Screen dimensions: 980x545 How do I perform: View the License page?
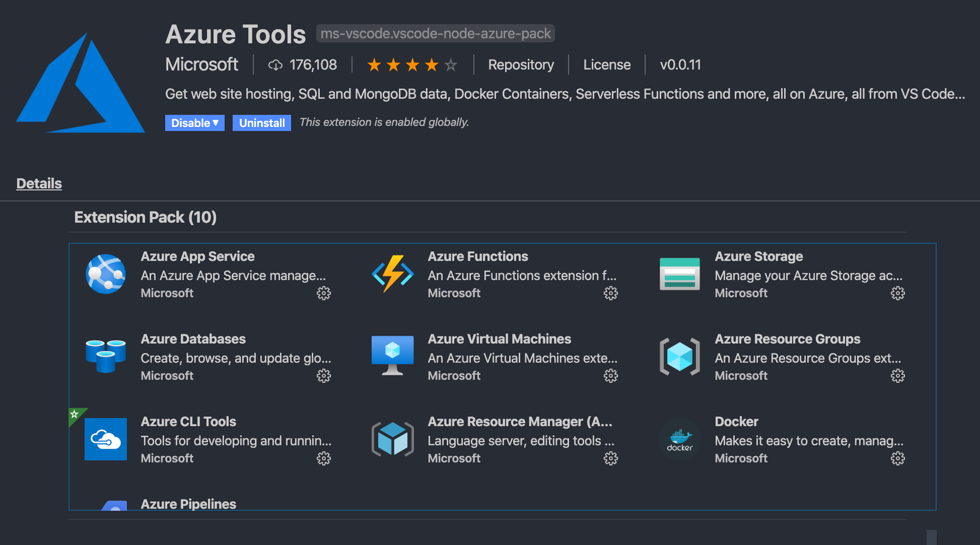click(x=606, y=64)
